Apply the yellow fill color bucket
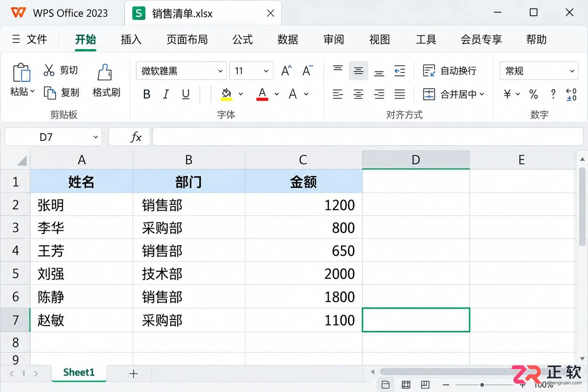 coord(227,94)
